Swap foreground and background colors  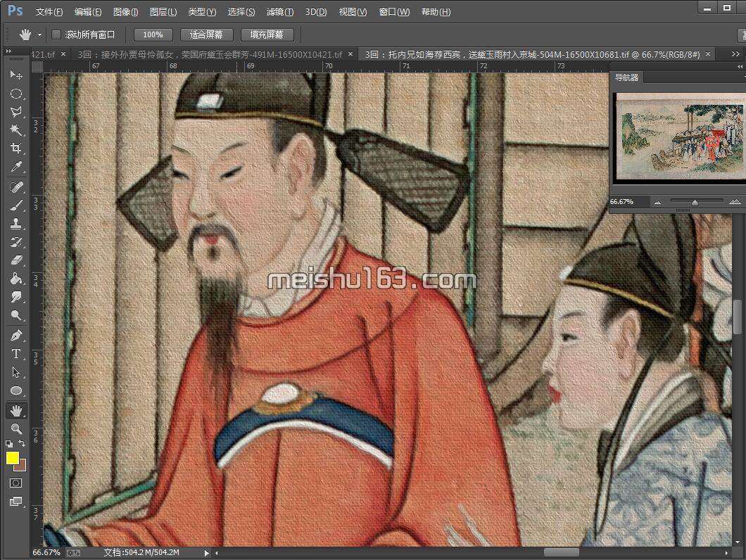tap(22, 443)
